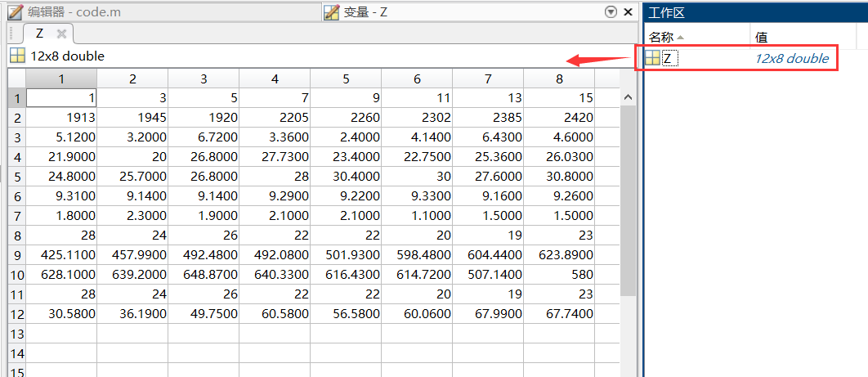
Task: Click cell with value 5.1200
Action: (x=61, y=137)
